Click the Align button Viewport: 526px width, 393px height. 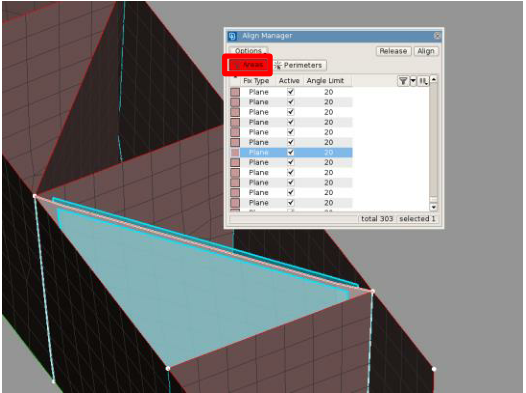point(426,51)
